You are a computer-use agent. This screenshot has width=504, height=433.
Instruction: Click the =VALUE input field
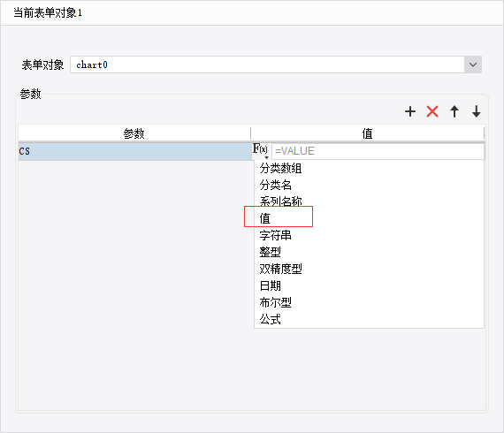click(378, 151)
